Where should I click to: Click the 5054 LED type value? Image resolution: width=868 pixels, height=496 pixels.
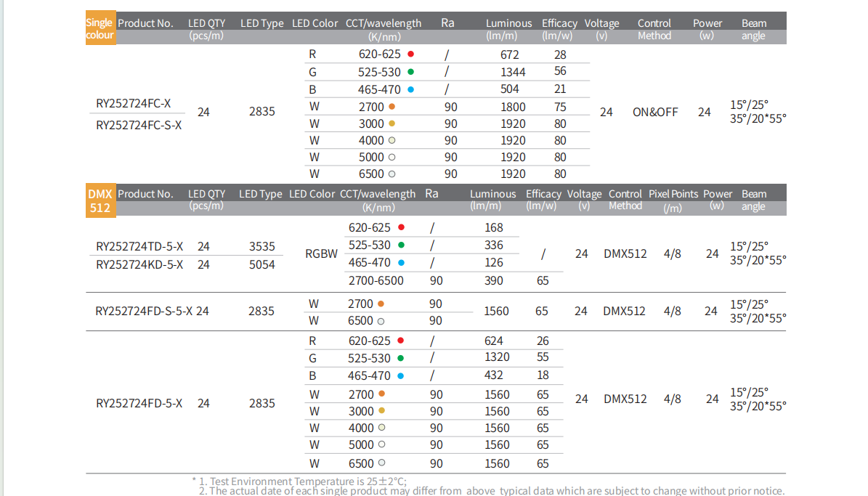tap(261, 264)
